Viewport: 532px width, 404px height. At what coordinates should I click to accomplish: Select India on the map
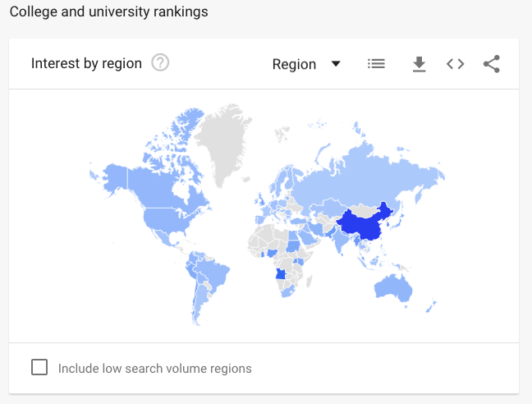pos(341,239)
